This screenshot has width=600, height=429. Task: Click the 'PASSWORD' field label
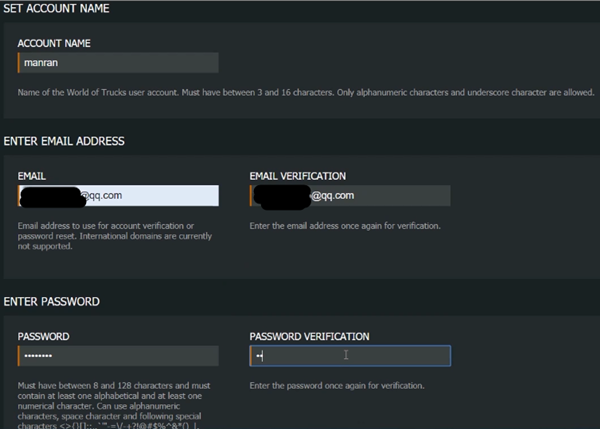[x=43, y=337]
